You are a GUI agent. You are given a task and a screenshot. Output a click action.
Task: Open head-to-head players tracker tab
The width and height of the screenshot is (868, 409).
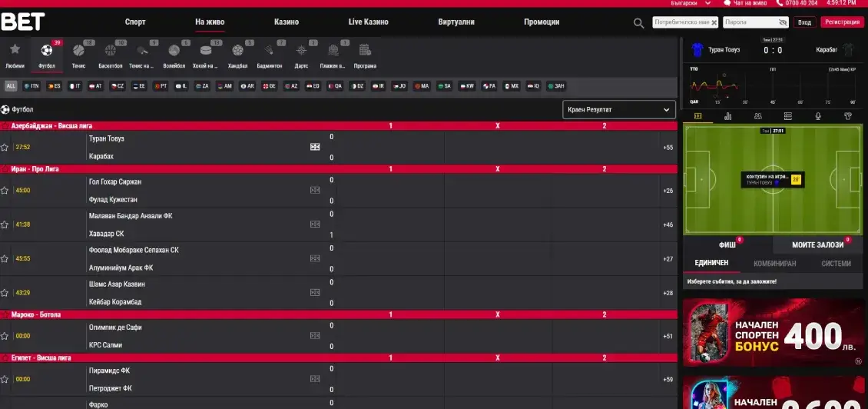(x=758, y=116)
